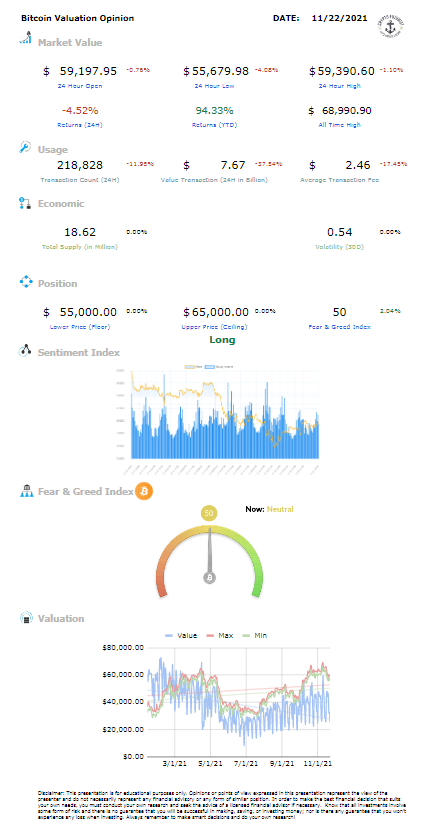The image size is (442, 835).
Task: Click the All Time High label
Action: pyautogui.click(x=339, y=125)
